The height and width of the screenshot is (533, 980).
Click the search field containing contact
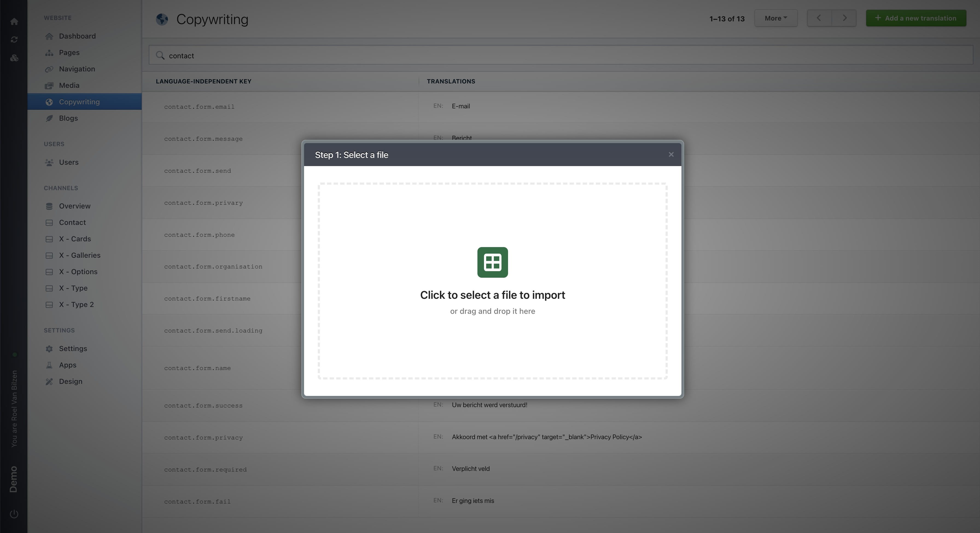click(x=380, y=56)
